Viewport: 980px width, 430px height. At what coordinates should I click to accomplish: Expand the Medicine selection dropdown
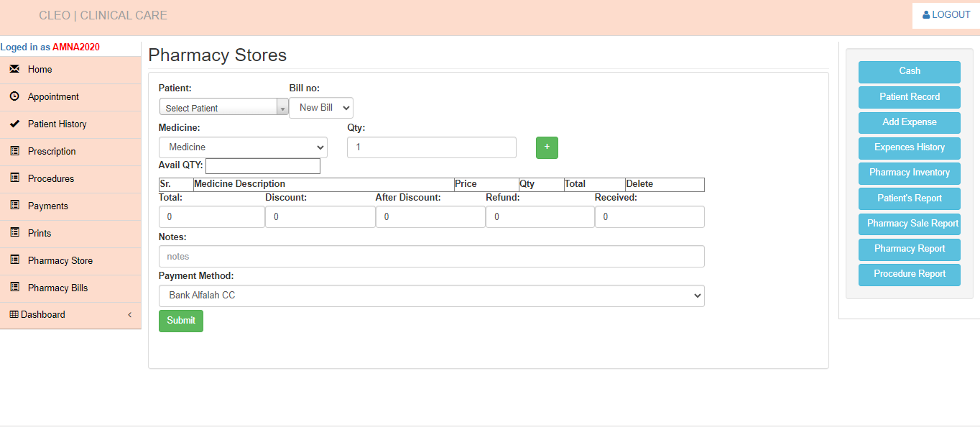pos(243,147)
